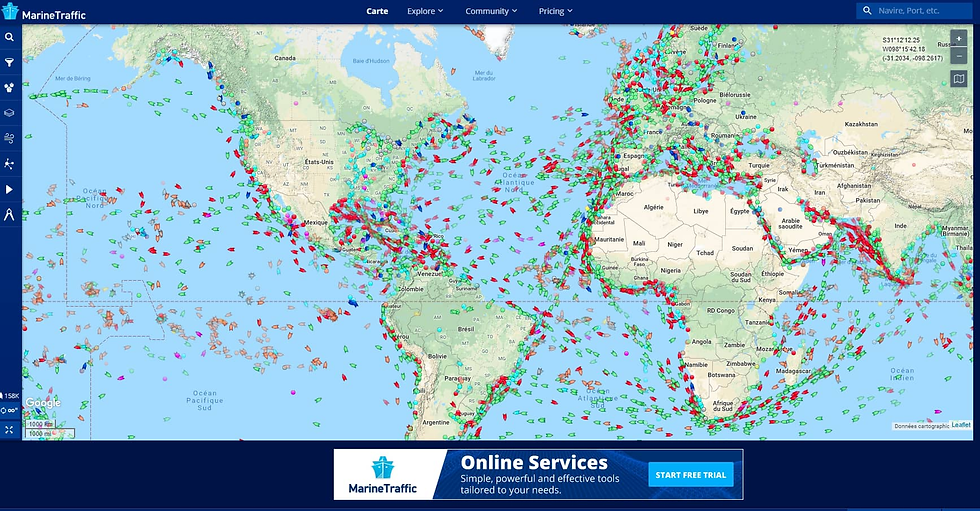
Task: Switch map type with folded-map icon
Action: tap(959, 79)
